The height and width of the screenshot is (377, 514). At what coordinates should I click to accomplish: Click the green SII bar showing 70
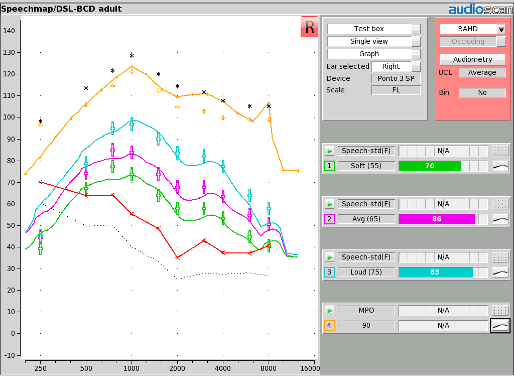point(430,166)
